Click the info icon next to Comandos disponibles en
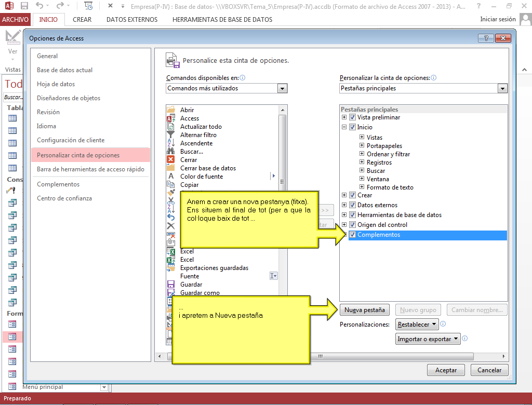 click(x=242, y=78)
